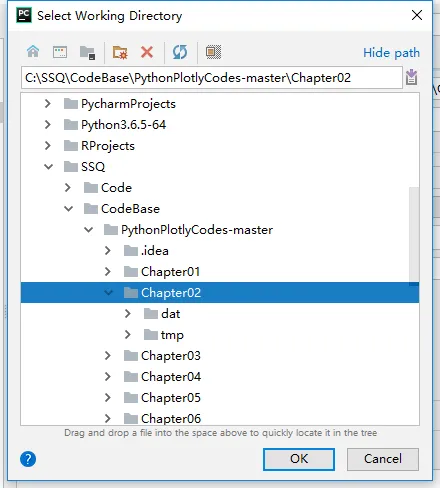Viewport: 440px width, 488px height.
Task: Refresh the directory tree
Action: 180,52
